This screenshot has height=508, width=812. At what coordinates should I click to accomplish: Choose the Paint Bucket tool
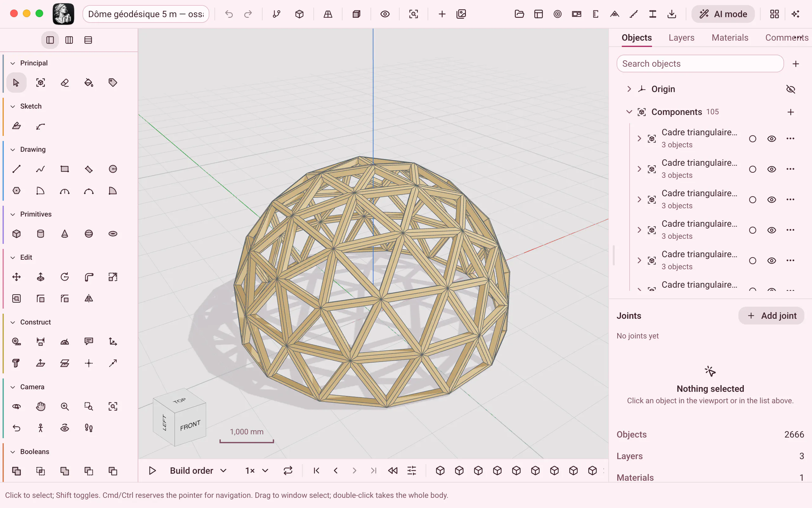pyautogui.click(x=88, y=83)
